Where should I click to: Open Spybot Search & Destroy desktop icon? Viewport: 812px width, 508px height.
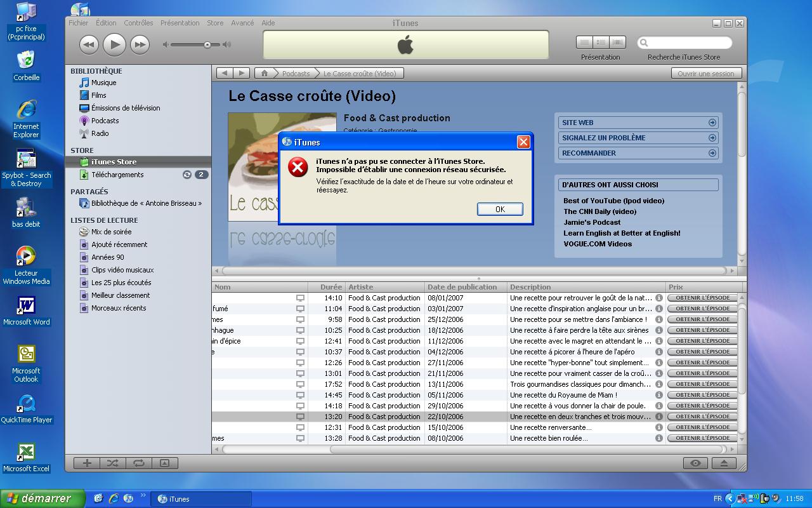coord(26,168)
